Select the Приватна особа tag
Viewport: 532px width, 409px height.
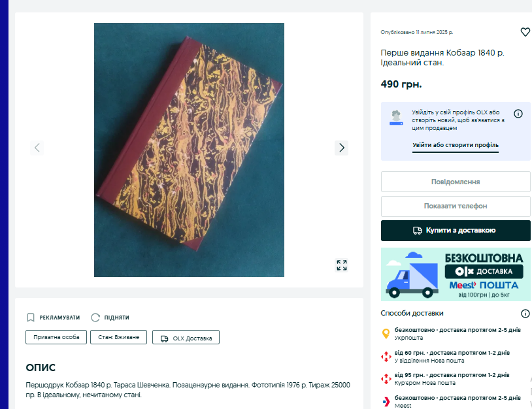pyautogui.click(x=56, y=337)
